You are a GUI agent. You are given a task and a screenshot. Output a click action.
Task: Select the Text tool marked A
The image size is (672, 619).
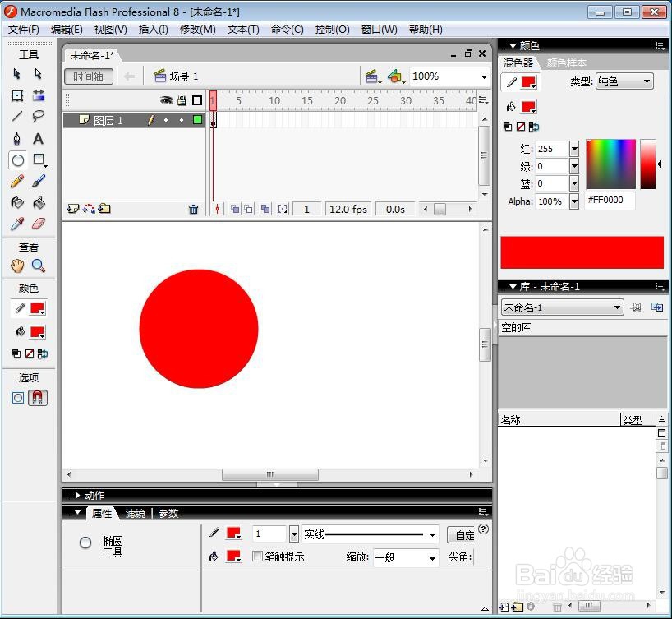(x=38, y=139)
